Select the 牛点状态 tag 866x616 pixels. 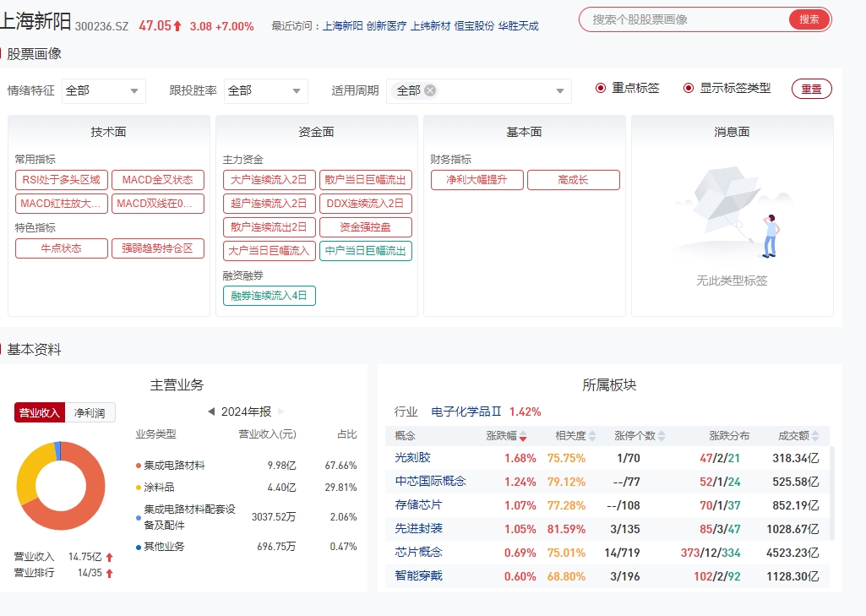coord(62,248)
